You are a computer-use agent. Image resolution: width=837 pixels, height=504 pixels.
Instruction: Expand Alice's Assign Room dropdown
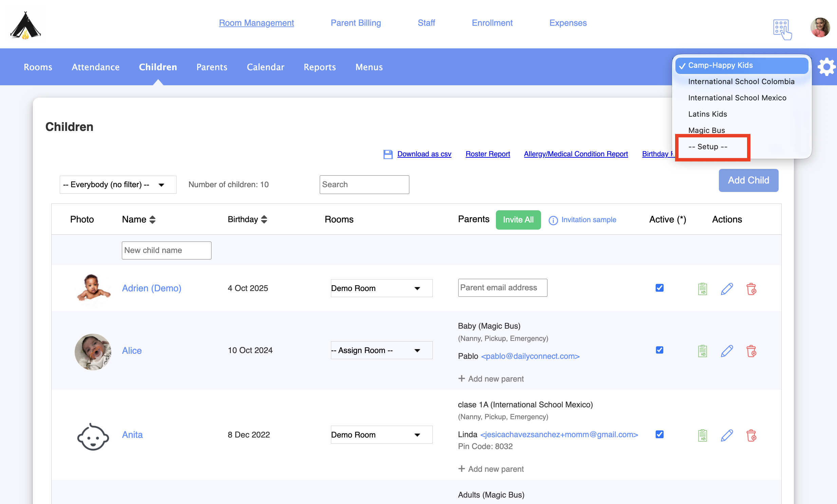381,350
